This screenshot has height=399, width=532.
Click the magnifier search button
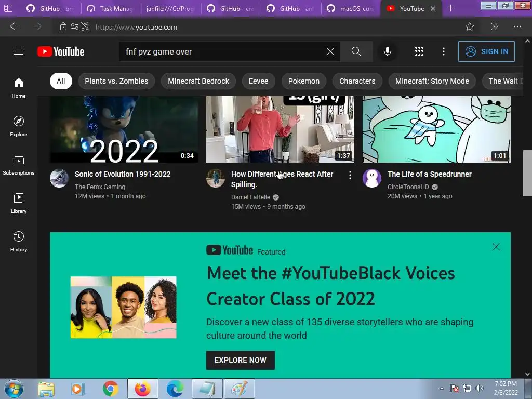(356, 51)
